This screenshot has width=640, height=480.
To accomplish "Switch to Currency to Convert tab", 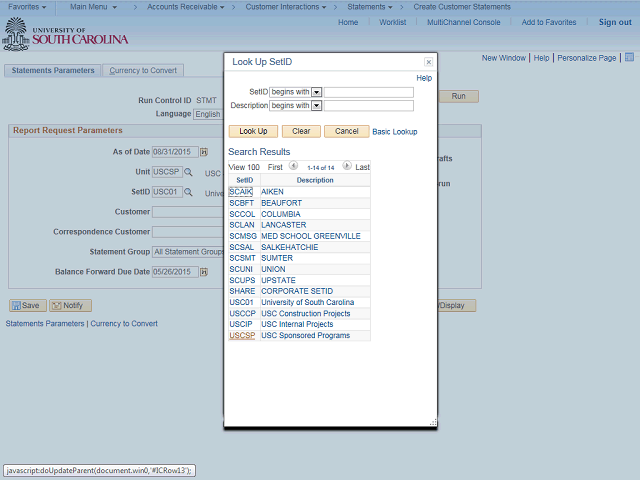I will coord(143,70).
